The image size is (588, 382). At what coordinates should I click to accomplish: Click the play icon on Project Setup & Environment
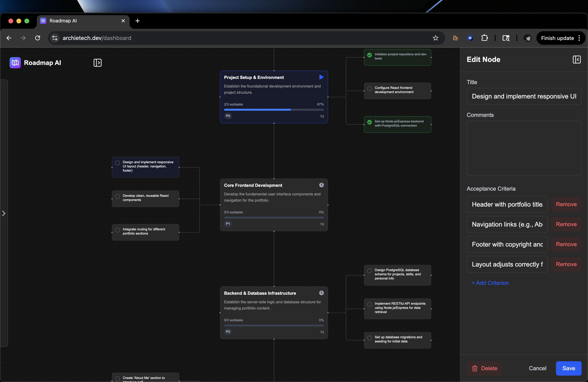pos(321,77)
